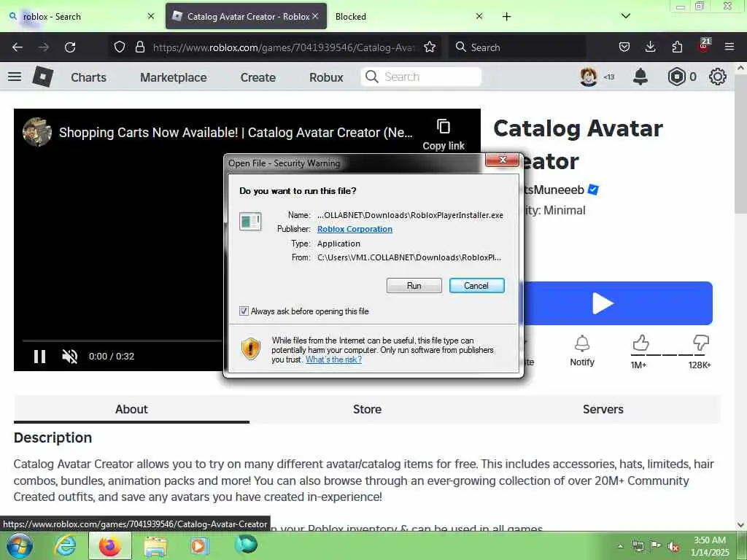The image size is (747, 560).
Task: Go back with the browser back arrow
Action: (x=18, y=47)
